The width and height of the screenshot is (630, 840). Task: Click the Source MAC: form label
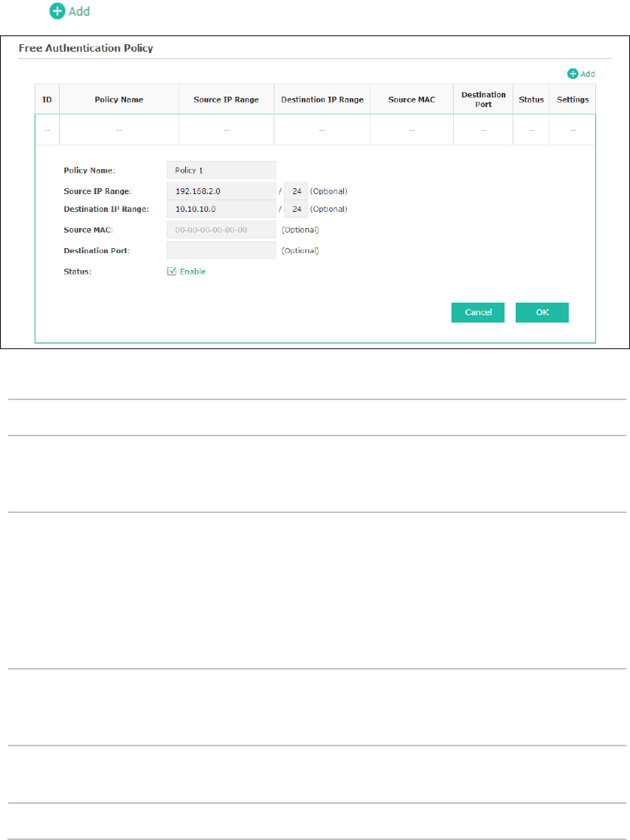(89, 230)
